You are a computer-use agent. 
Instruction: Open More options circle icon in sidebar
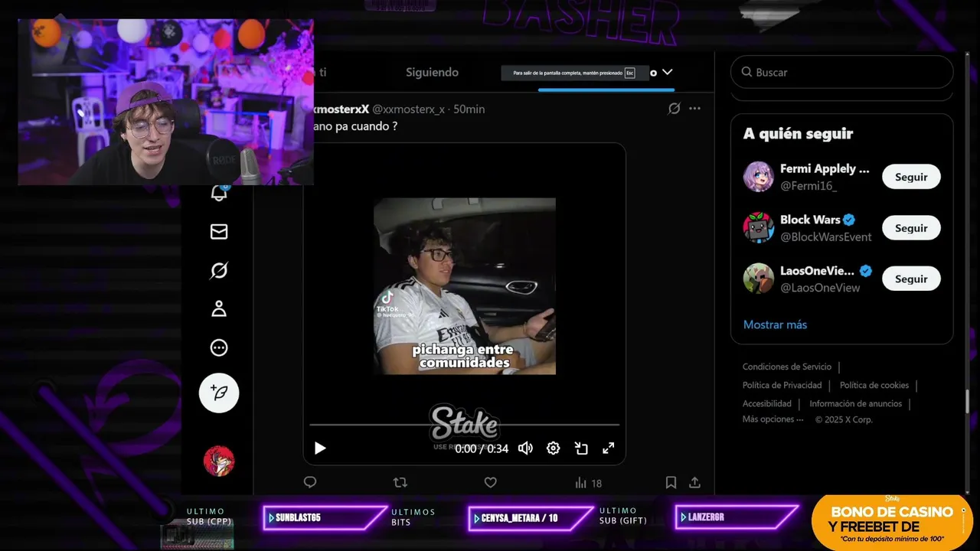219,347
